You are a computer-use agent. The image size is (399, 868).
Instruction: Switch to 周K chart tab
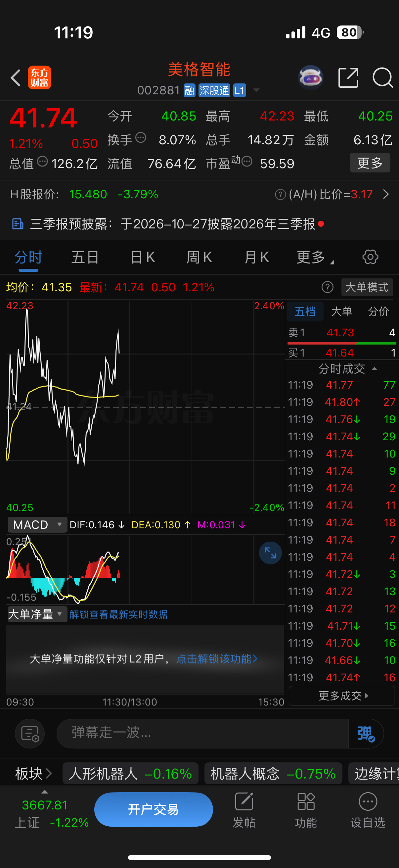(x=199, y=258)
